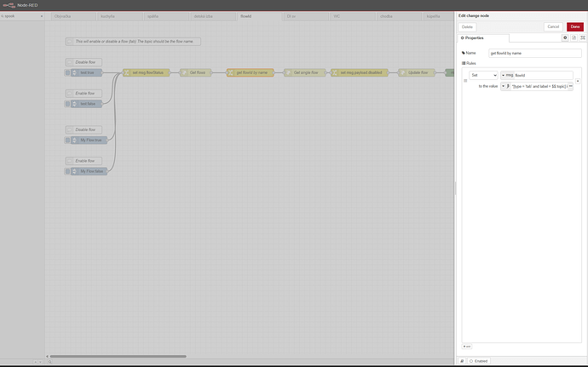The width and height of the screenshot is (588, 367).
Task: Click the horizontal scrollbar of the workspace
Action: [118, 357]
